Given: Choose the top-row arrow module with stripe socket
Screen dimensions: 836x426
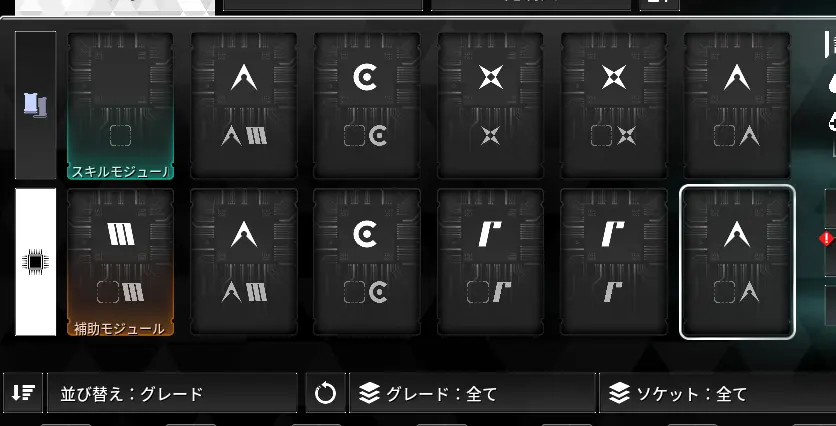Looking at the screenshot, I should (244, 105).
